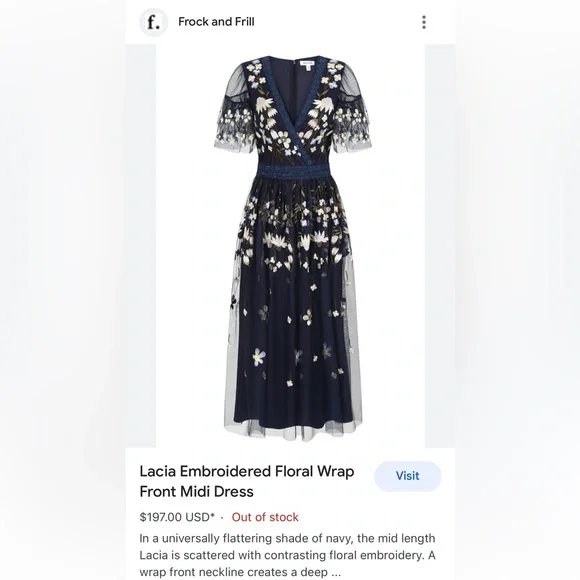
Task: Click the asterisk after the USD price
Action: [213, 515]
